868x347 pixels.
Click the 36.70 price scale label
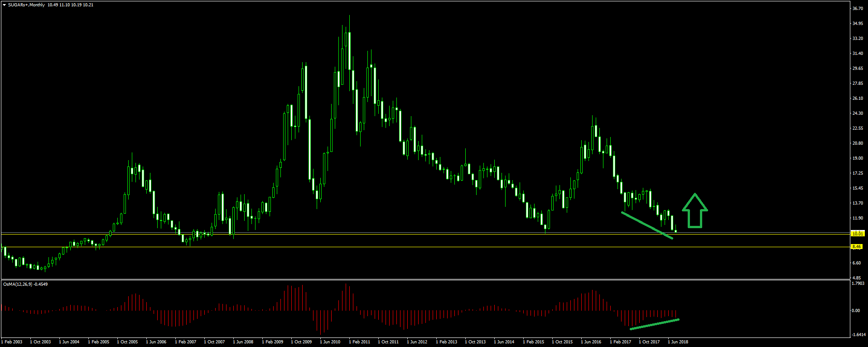pyautogui.click(x=858, y=9)
